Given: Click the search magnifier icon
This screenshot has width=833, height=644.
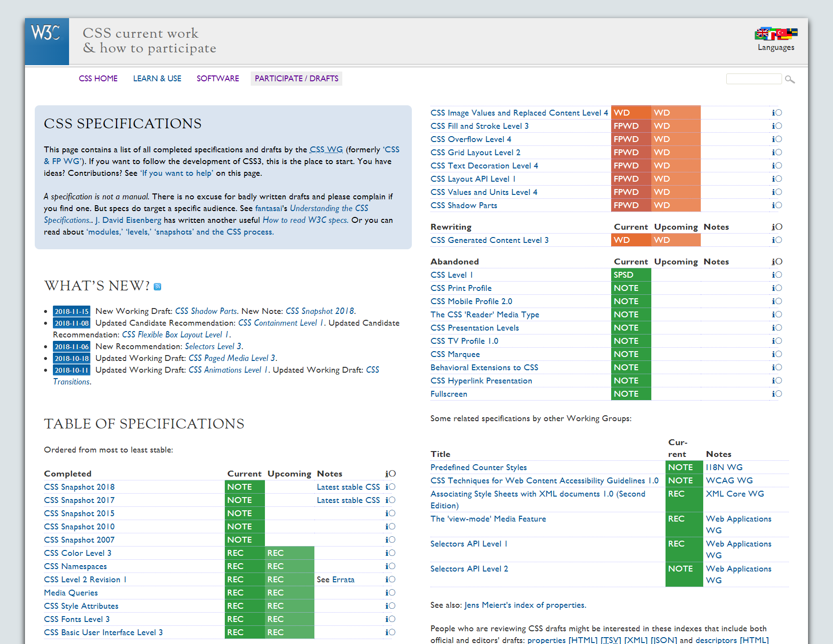Looking at the screenshot, I should coord(789,79).
